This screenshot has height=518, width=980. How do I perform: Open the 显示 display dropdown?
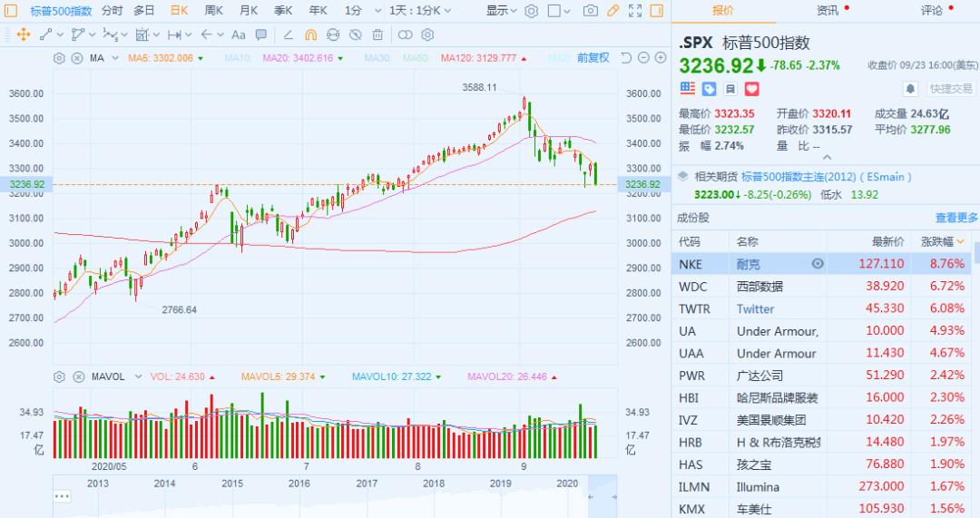tap(501, 11)
